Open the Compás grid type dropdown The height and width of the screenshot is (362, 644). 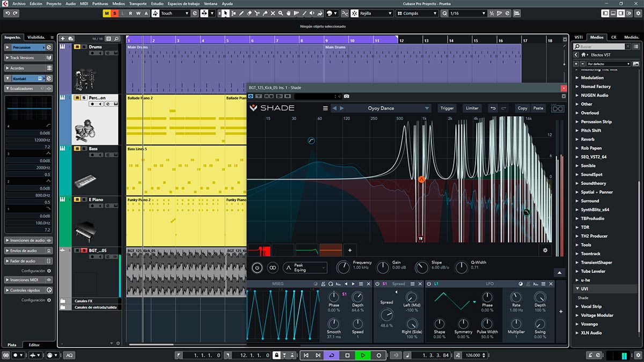pyautogui.click(x=416, y=13)
